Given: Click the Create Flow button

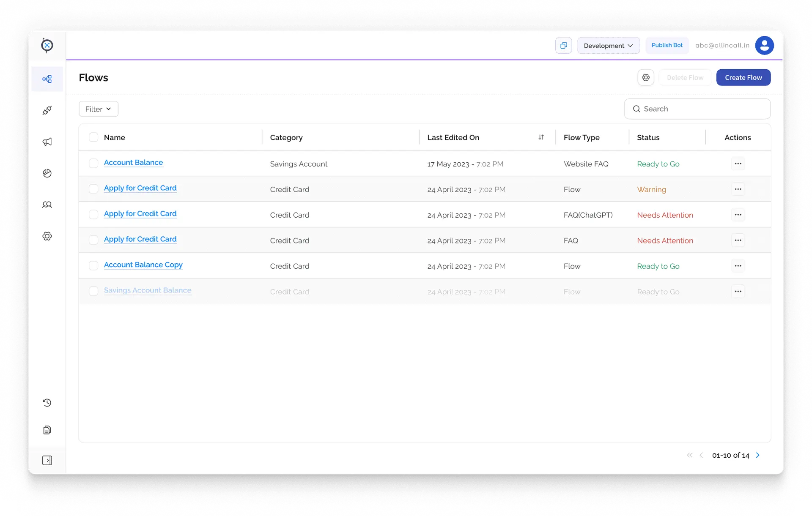Looking at the screenshot, I should [743, 78].
